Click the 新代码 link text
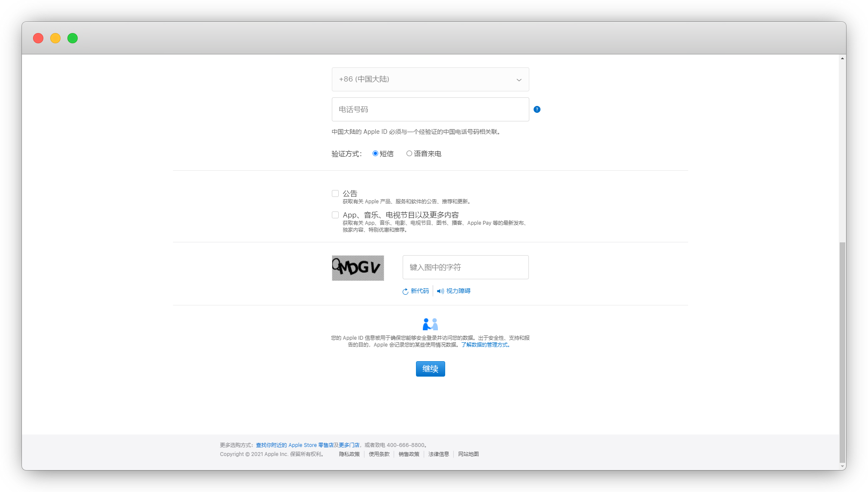Viewport: 868px width, 492px height. pyautogui.click(x=419, y=291)
